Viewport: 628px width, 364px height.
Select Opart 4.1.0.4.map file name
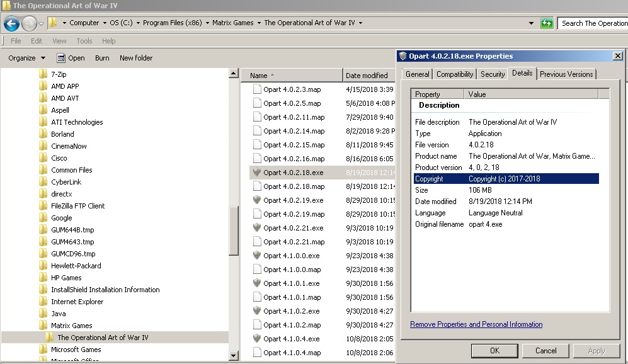pyautogui.click(x=292, y=353)
